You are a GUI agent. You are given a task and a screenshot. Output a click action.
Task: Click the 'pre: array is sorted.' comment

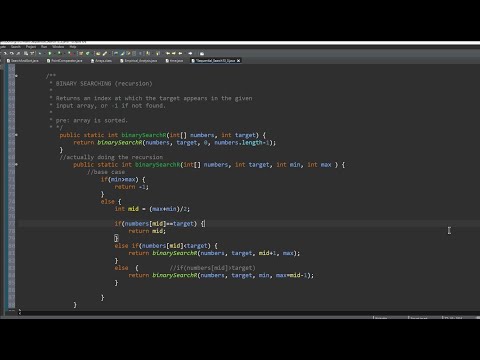click(x=92, y=120)
